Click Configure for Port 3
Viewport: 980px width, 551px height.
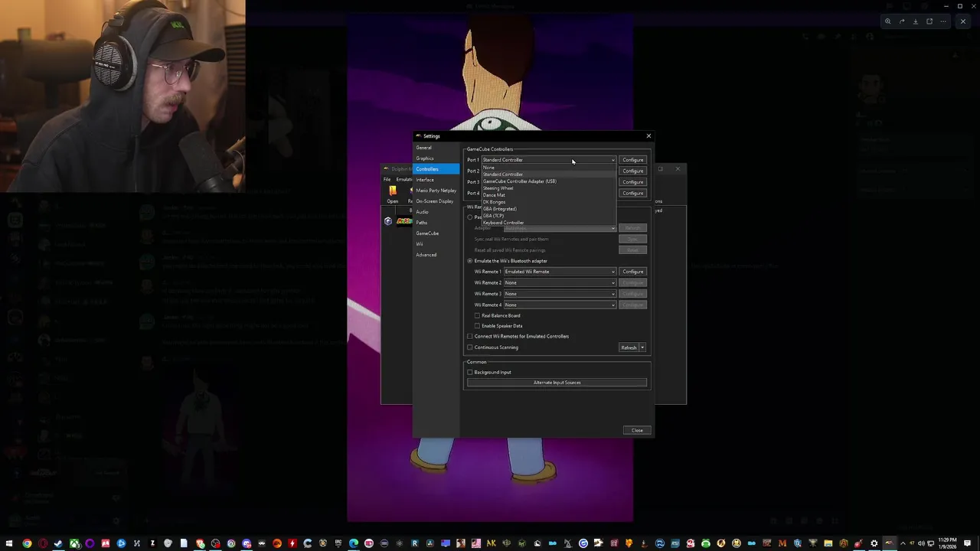coord(632,182)
